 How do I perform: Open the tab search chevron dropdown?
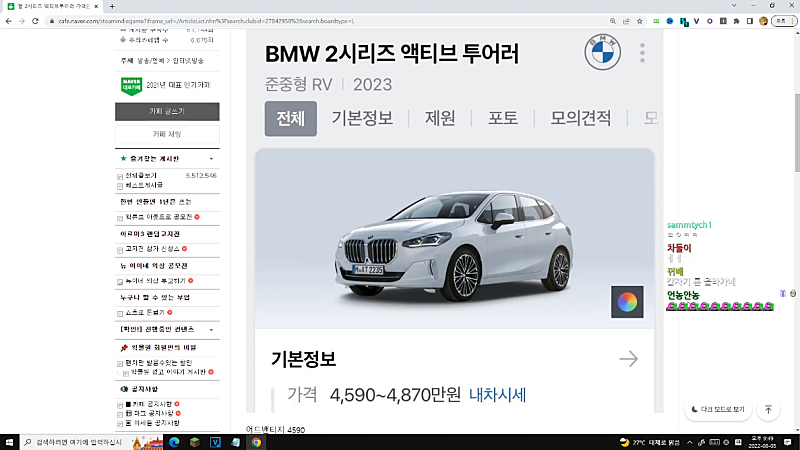coord(734,6)
